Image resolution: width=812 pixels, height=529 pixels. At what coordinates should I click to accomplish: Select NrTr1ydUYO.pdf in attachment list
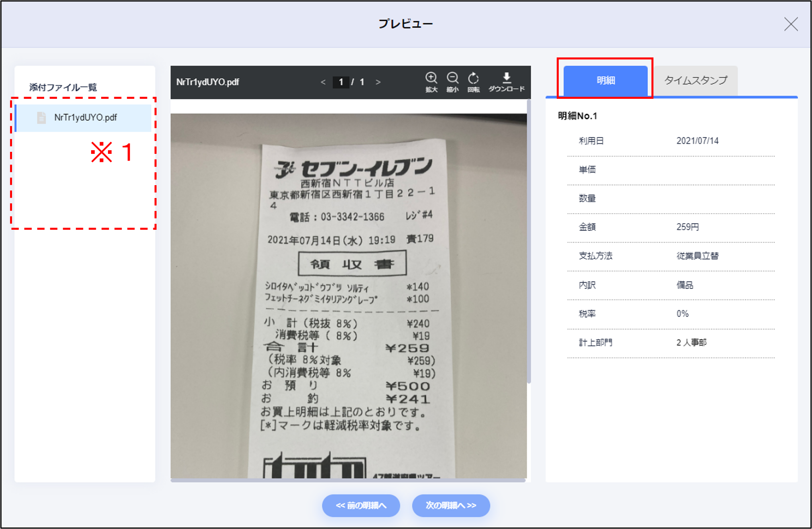83,118
